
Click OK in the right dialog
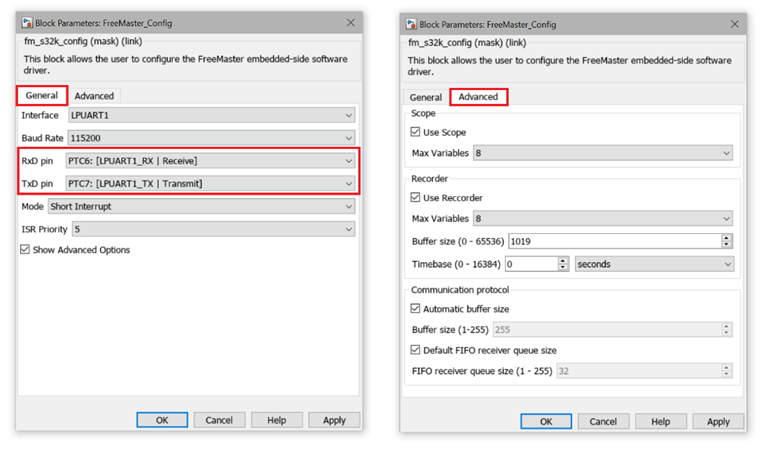coord(546,422)
